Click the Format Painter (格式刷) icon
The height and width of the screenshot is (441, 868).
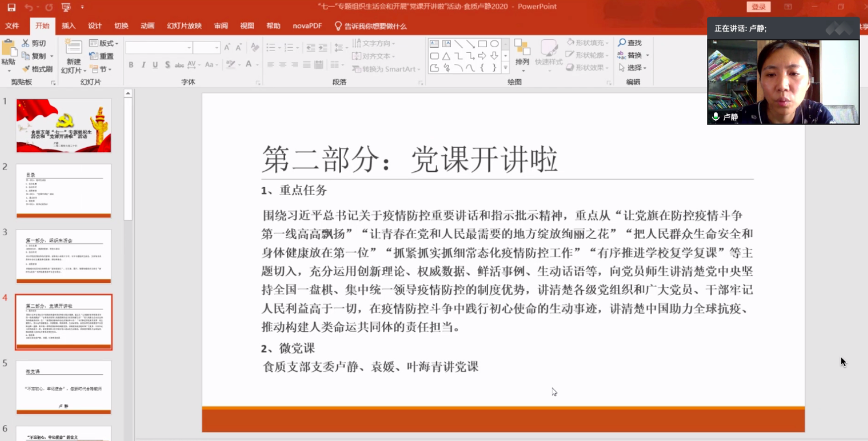[26, 69]
